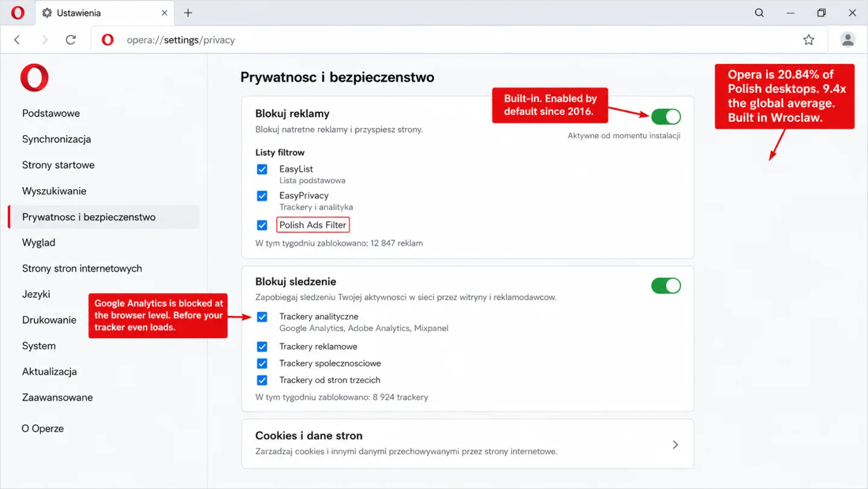Go forward using the forward arrow
Image resolution: width=868 pixels, height=489 pixels.
[x=45, y=40]
